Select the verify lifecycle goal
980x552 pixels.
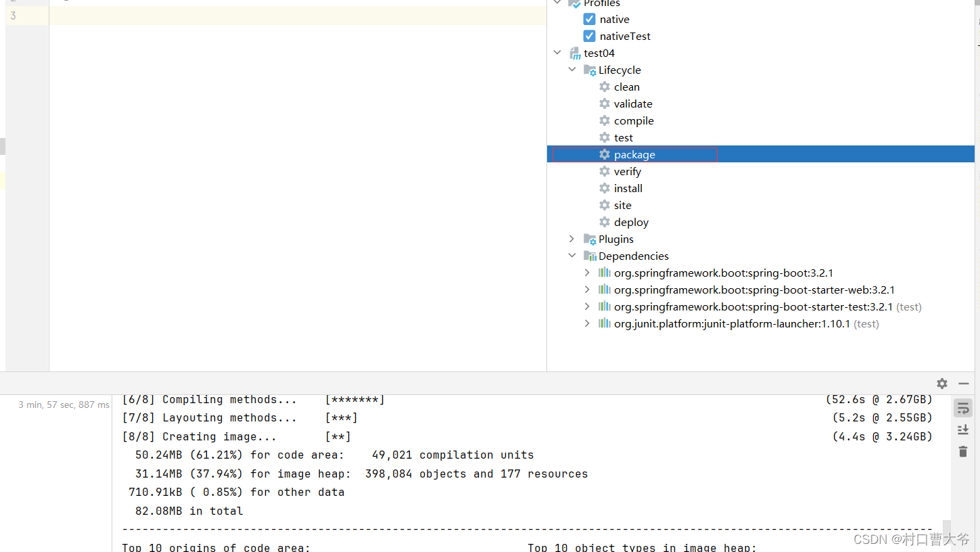pos(628,171)
